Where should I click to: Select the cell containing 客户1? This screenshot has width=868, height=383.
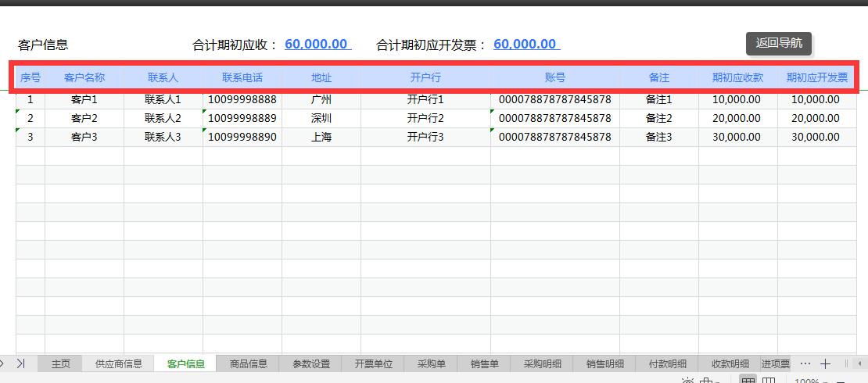click(x=84, y=100)
